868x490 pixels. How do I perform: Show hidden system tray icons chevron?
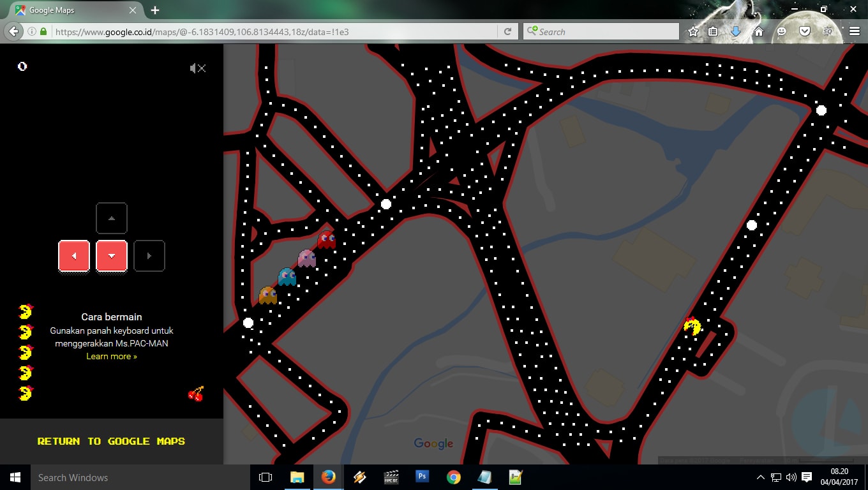coord(760,477)
